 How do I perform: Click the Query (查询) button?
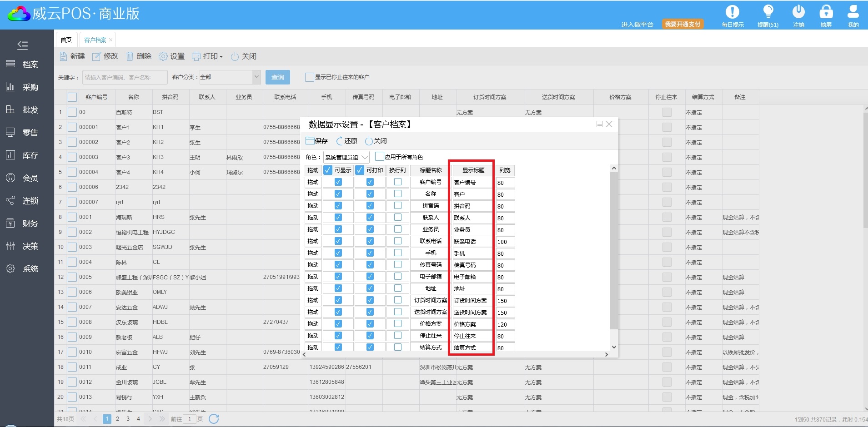tap(278, 77)
